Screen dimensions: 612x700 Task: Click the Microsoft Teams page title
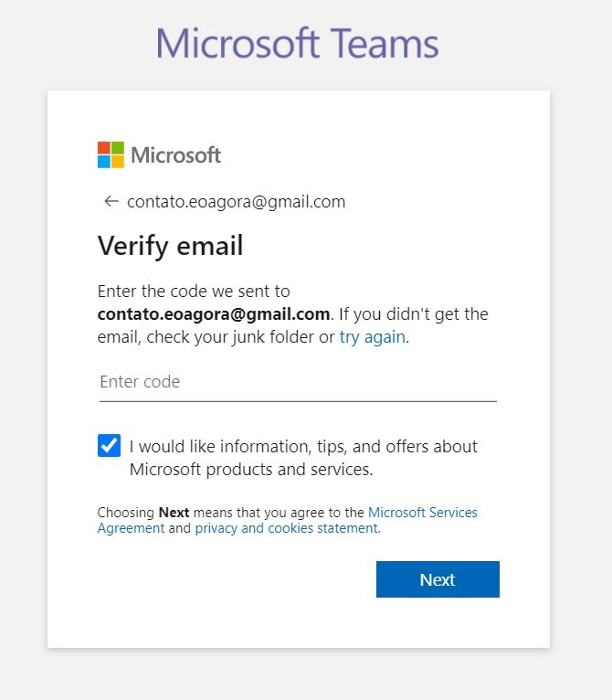(297, 43)
